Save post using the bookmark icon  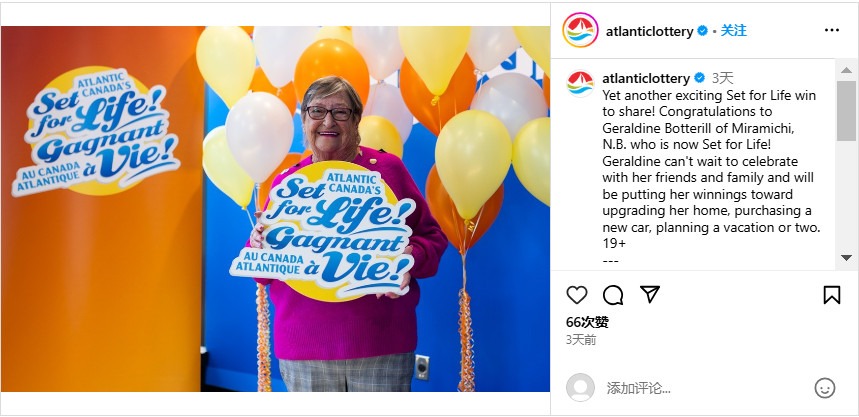tap(832, 295)
